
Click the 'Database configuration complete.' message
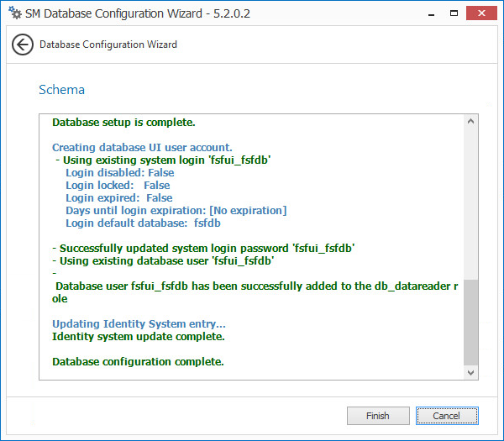point(138,362)
